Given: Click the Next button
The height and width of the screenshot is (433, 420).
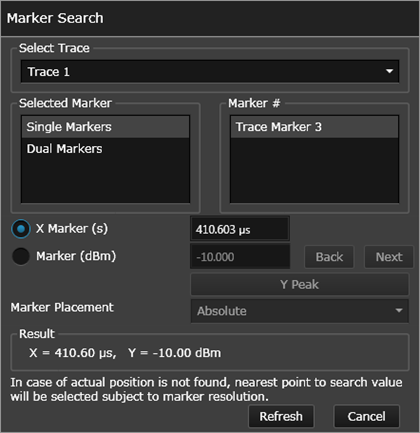Looking at the screenshot, I should pos(389,257).
